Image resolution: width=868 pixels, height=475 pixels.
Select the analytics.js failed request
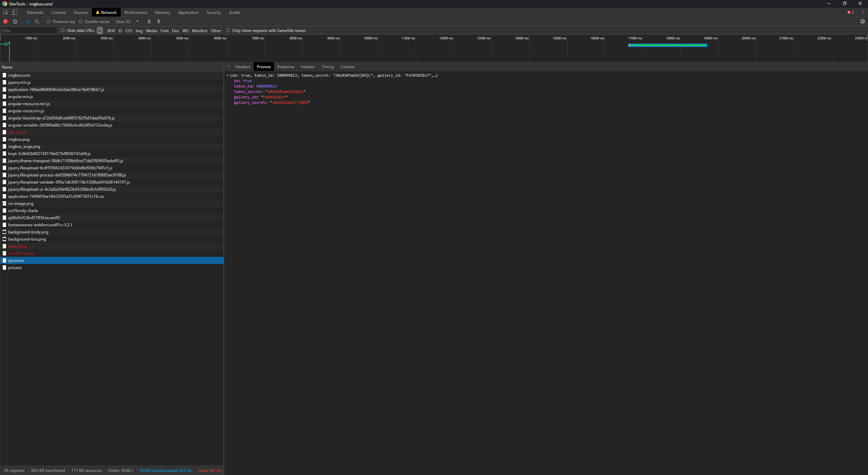coord(112,246)
